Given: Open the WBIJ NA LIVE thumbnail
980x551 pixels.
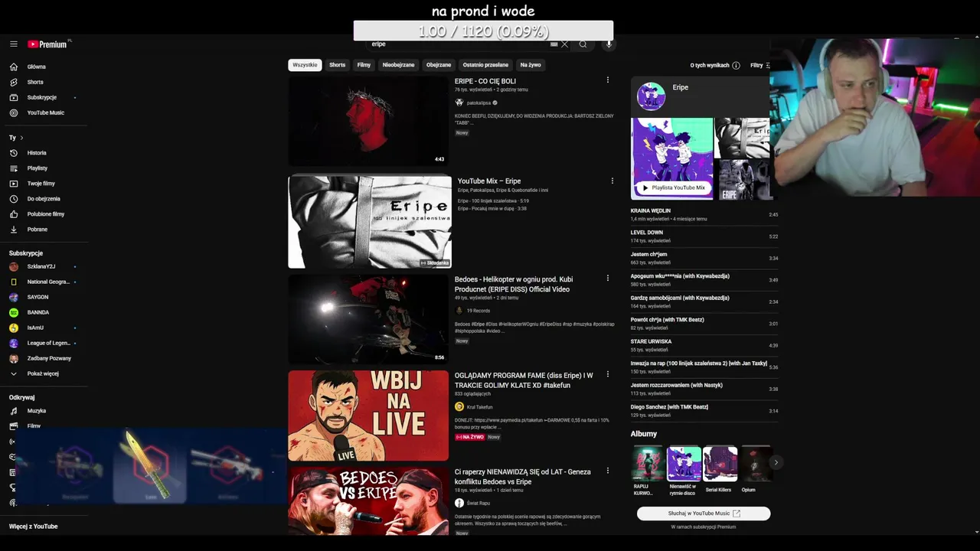Looking at the screenshot, I should pos(368,416).
